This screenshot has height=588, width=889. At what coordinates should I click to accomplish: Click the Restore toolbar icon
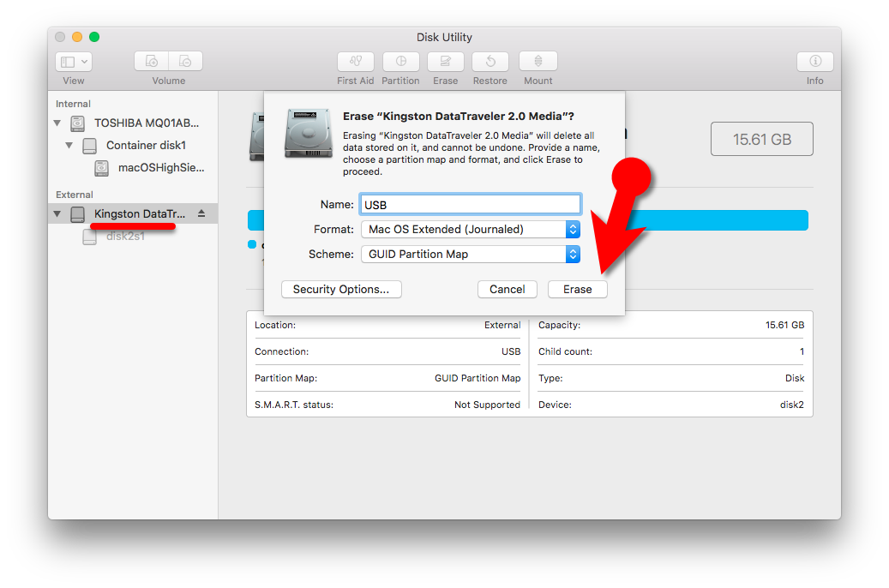point(490,61)
